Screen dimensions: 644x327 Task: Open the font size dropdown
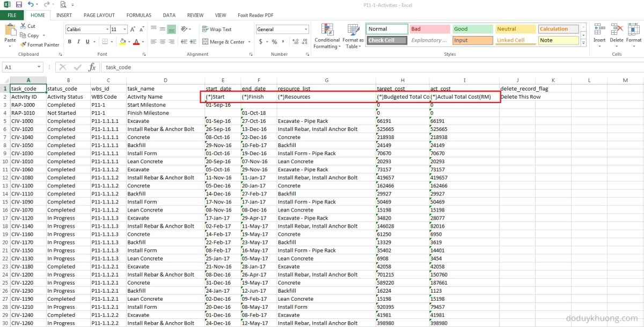pyautogui.click(x=124, y=29)
